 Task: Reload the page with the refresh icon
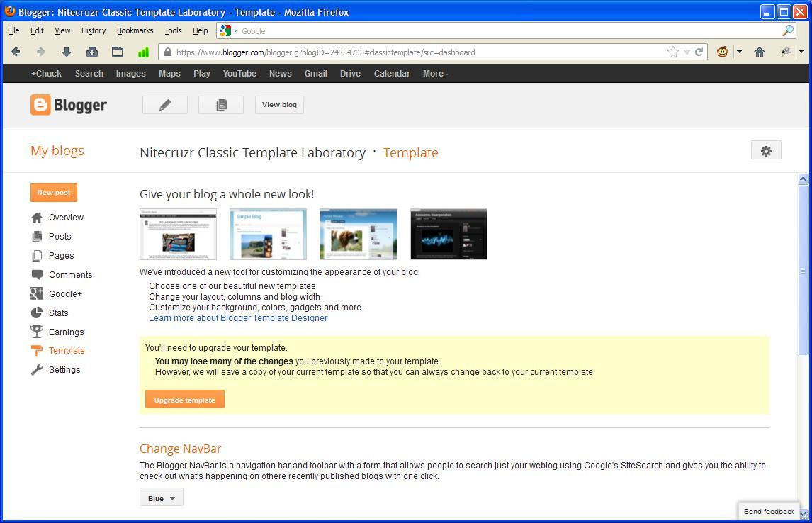(x=699, y=52)
